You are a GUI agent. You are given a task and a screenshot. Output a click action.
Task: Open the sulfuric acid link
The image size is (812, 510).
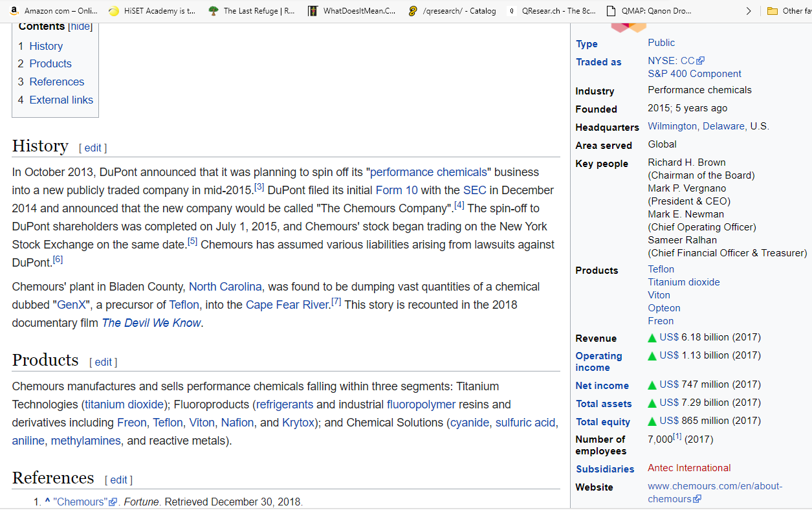(x=525, y=423)
